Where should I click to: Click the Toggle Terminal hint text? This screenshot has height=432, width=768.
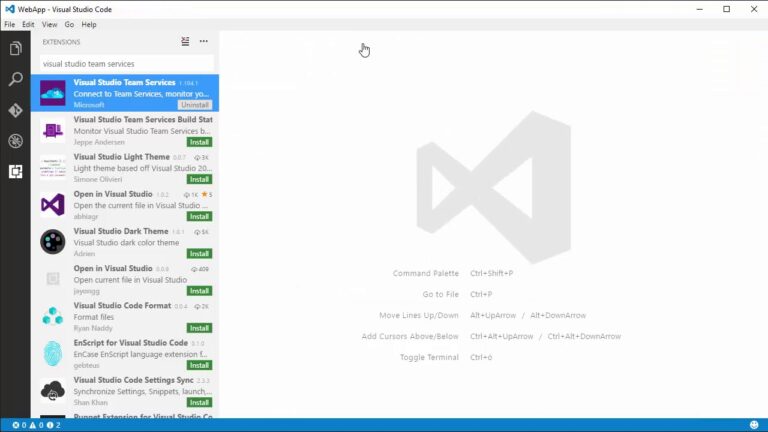pos(429,358)
